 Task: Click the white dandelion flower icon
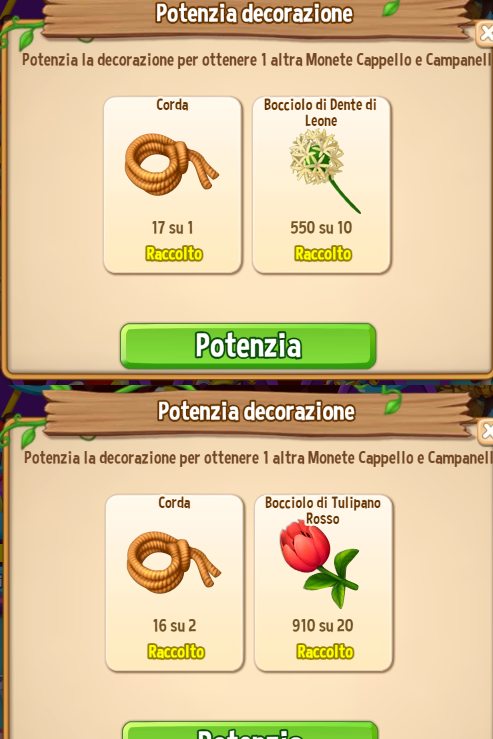click(x=323, y=171)
